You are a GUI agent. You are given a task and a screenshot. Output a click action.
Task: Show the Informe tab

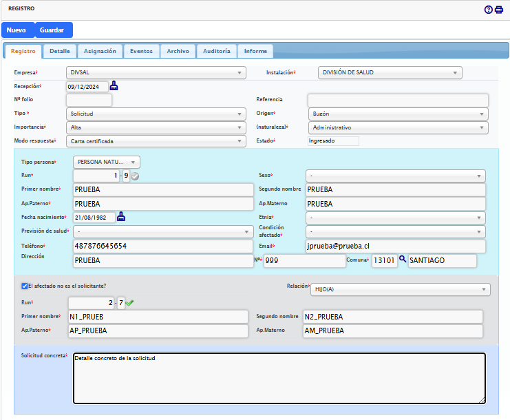click(255, 51)
